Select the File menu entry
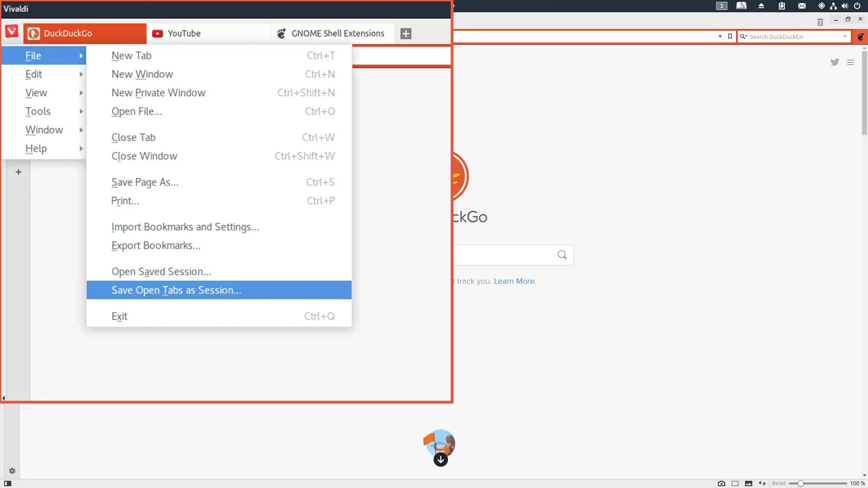868x488 pixels. pos(44,56)
